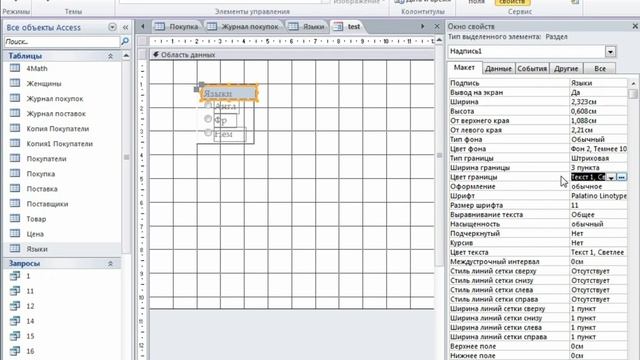Open the Надпись1 object selector dropdown

click(610, 52)
